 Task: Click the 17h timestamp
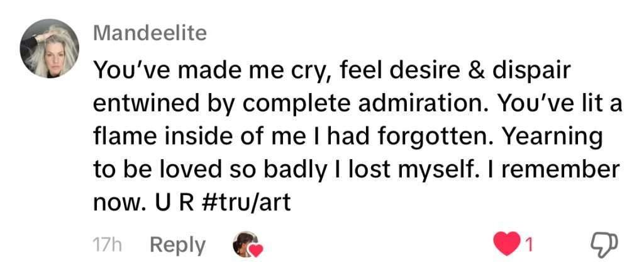click(x=107, y=246)
